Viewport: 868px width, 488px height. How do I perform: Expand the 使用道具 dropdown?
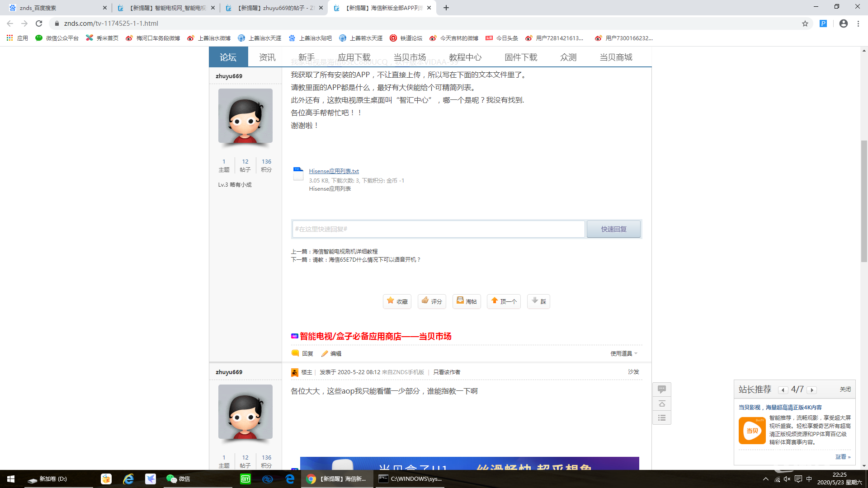(x=624, y=353)
